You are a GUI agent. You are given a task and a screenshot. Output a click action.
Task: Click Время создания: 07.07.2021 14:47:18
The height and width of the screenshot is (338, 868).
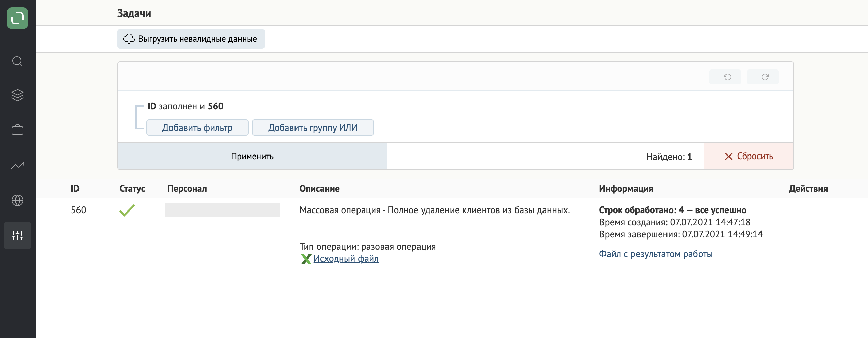(675, 222)
